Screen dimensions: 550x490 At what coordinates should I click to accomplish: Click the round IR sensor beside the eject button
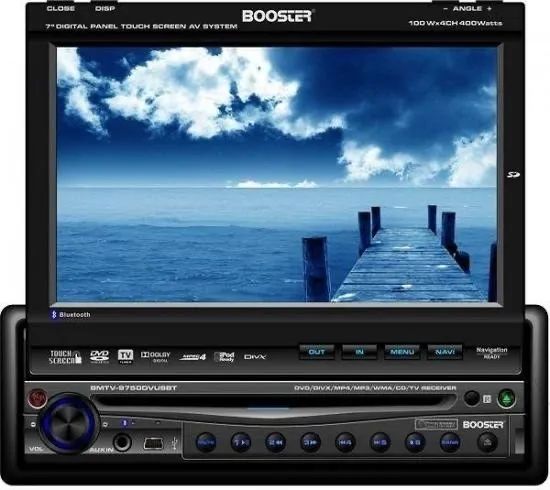472,398
